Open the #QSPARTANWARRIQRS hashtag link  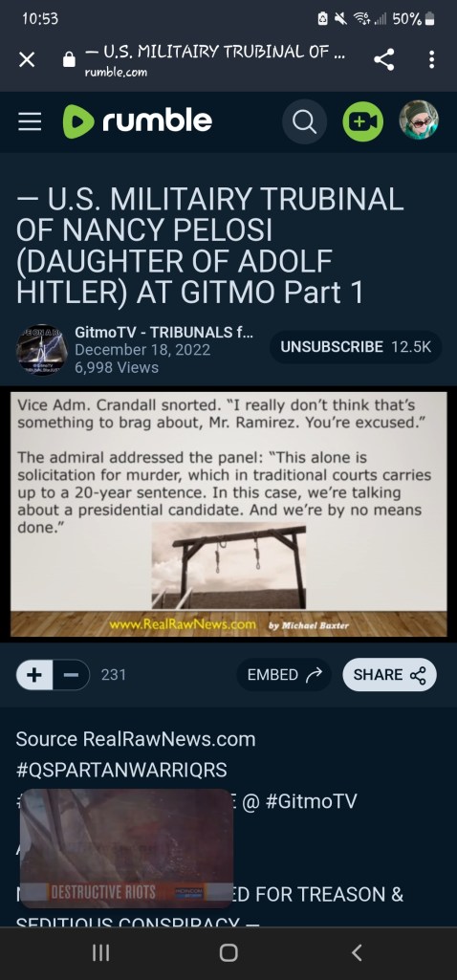click(x=121, y=770)
